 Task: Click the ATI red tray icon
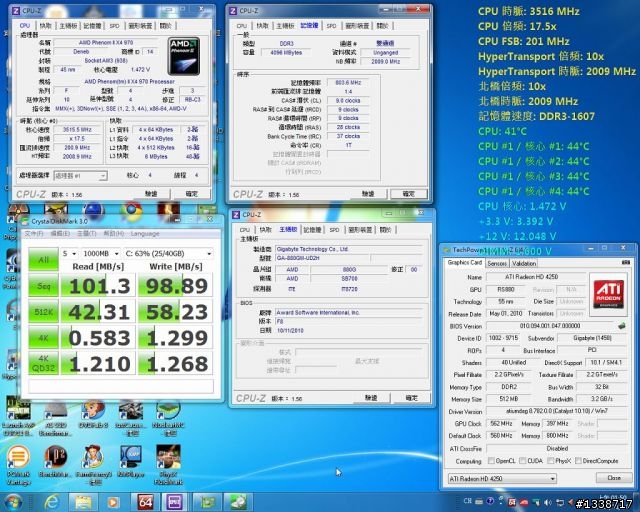[x=524, y=503]
